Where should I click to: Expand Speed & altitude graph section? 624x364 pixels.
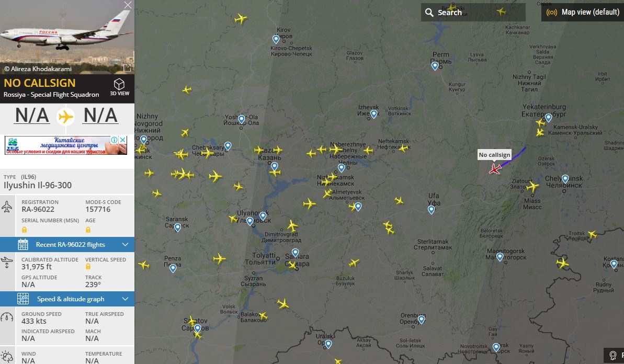[67, 299]
